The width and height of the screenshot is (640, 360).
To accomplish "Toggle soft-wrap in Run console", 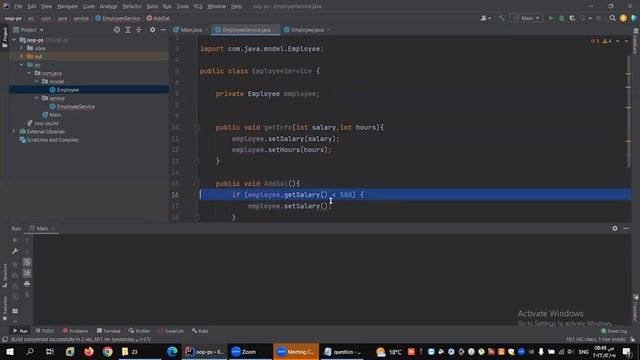I will click(x=27, y=262).
